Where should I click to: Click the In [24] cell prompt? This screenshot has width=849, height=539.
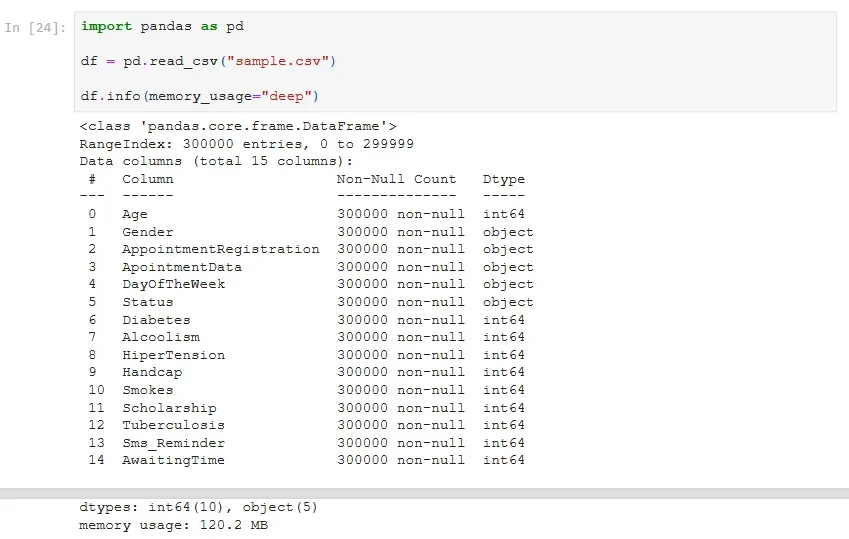tap(36, 28)
